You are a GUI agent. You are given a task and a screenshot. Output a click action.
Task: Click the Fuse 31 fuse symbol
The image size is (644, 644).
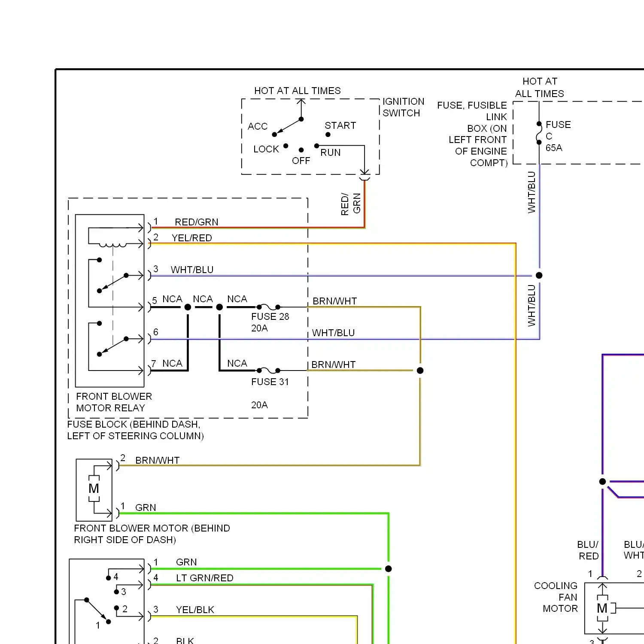268,371
